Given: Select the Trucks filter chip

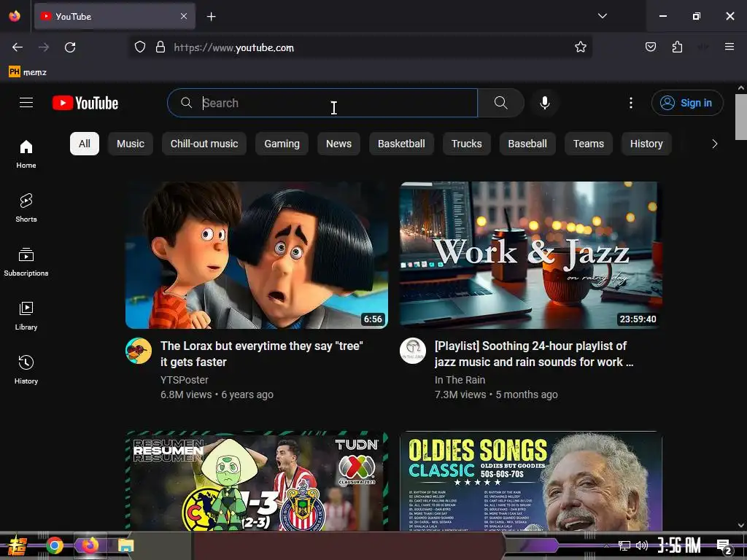Looking at the screenshot, I should click(x=466, y=144).
